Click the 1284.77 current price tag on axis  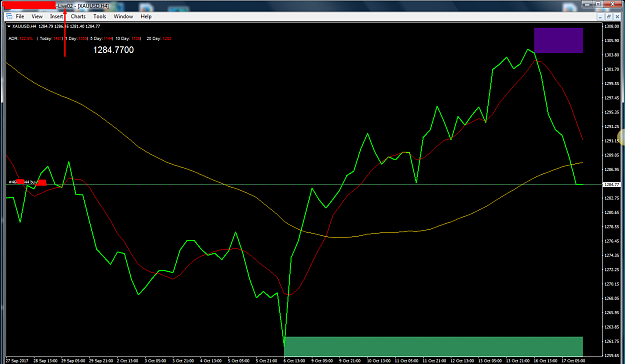point(611,185)
